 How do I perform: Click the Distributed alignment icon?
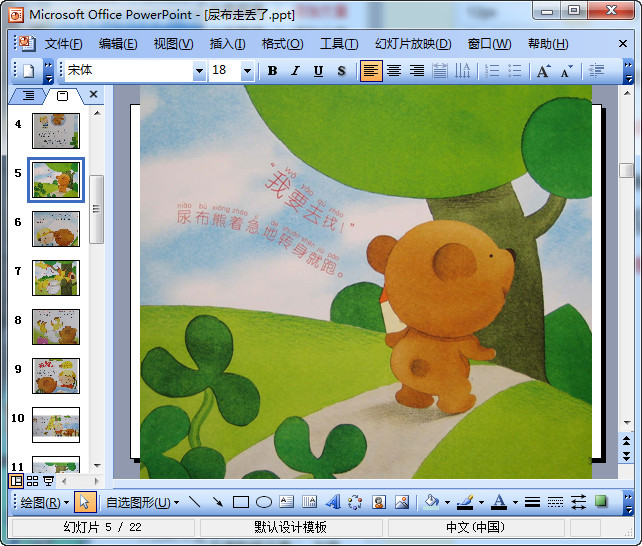440,71
